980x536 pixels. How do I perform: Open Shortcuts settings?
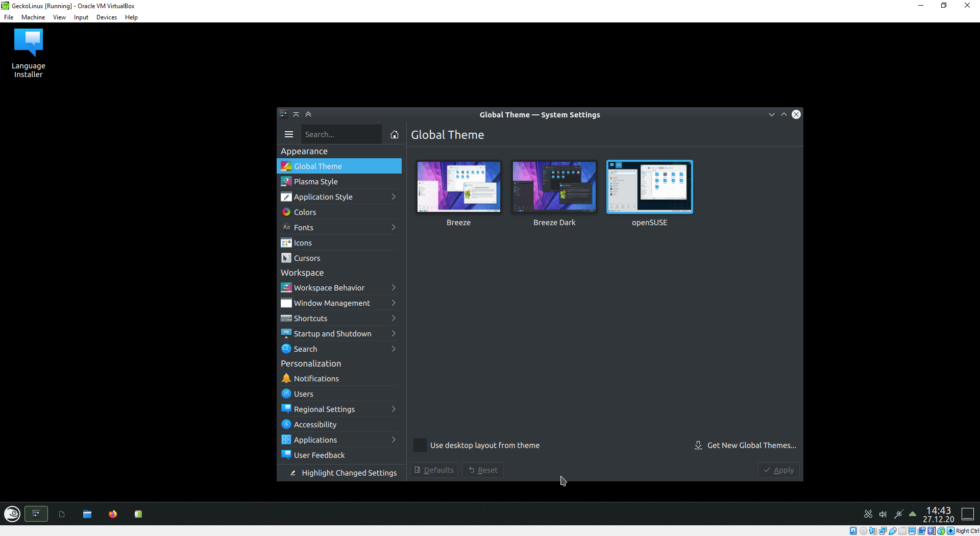[x=339, y=318]
